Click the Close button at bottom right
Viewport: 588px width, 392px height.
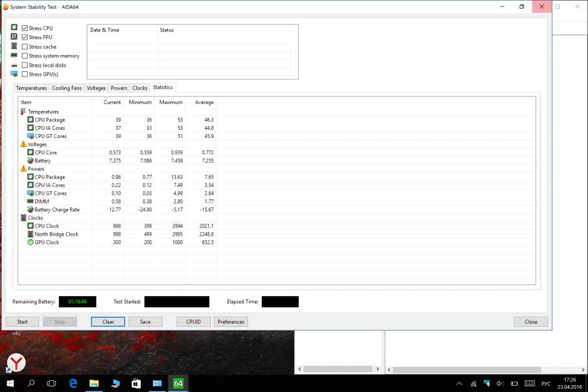(x=531, y=322)
